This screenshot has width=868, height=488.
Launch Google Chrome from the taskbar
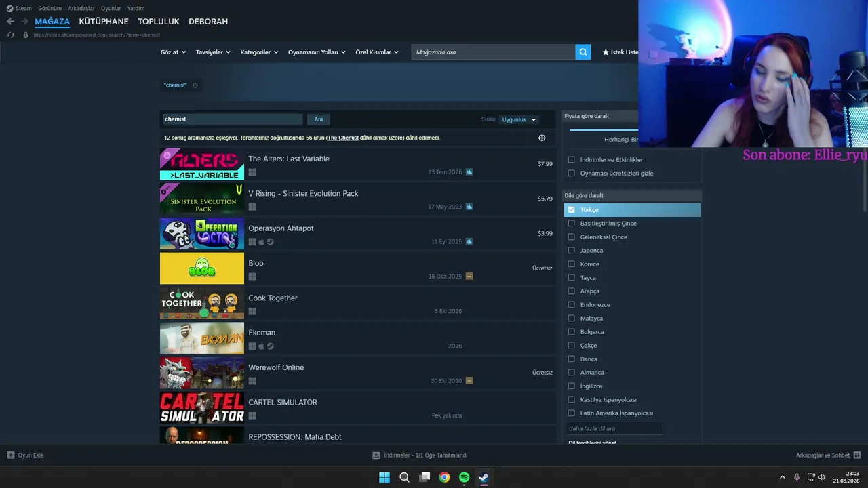(x=444, y=477)
